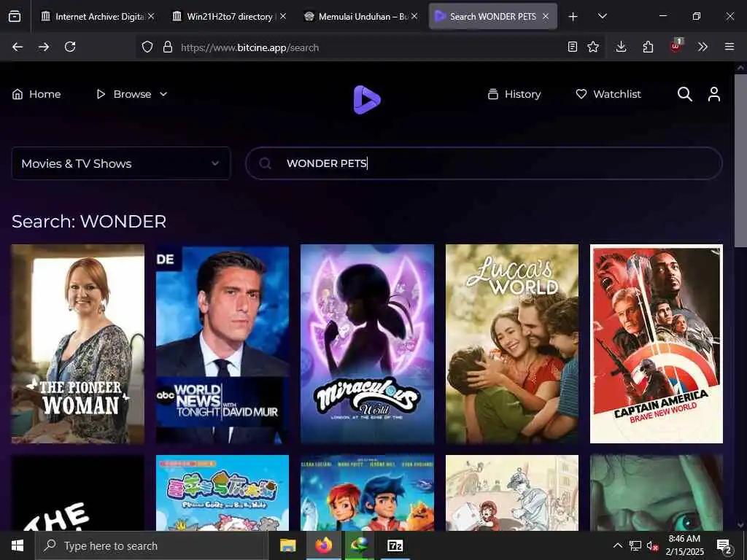Open the animated red-haired boy poster
Image resolution: width=747 pixels, height=560 pixels.
coord(368,493)
